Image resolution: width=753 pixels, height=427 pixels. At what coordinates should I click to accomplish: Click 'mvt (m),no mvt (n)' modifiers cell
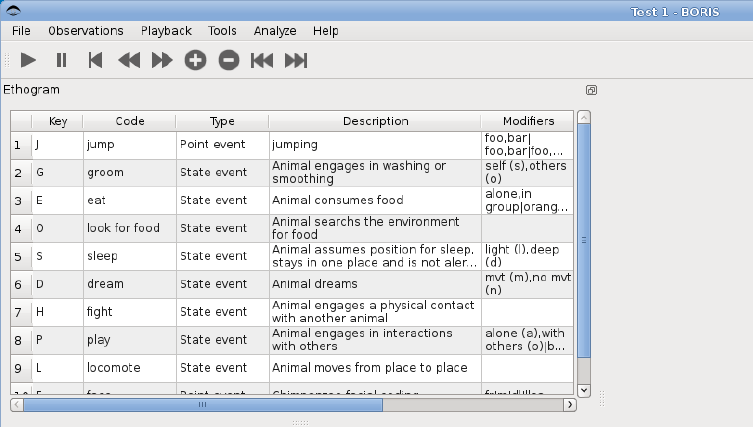pyautogui.click(x=528, y=284)
